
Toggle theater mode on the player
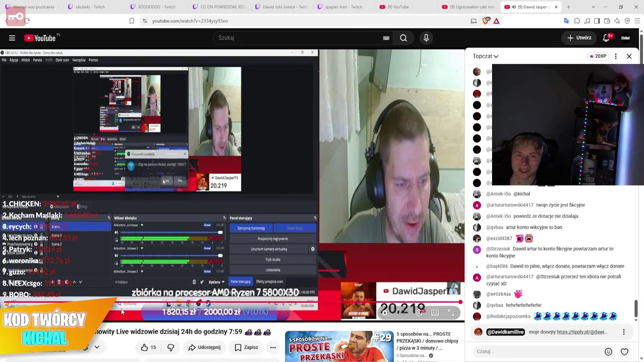click(x=435, y=313)
